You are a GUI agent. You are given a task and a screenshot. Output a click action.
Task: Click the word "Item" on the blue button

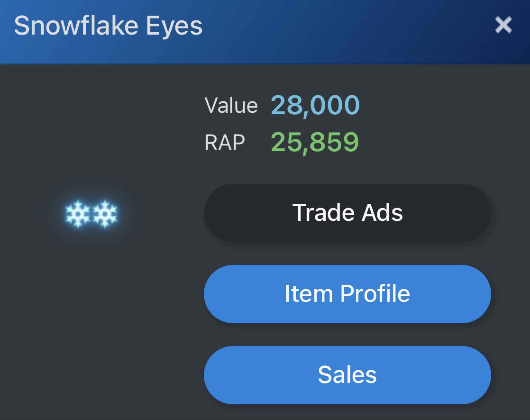[309, 294]
